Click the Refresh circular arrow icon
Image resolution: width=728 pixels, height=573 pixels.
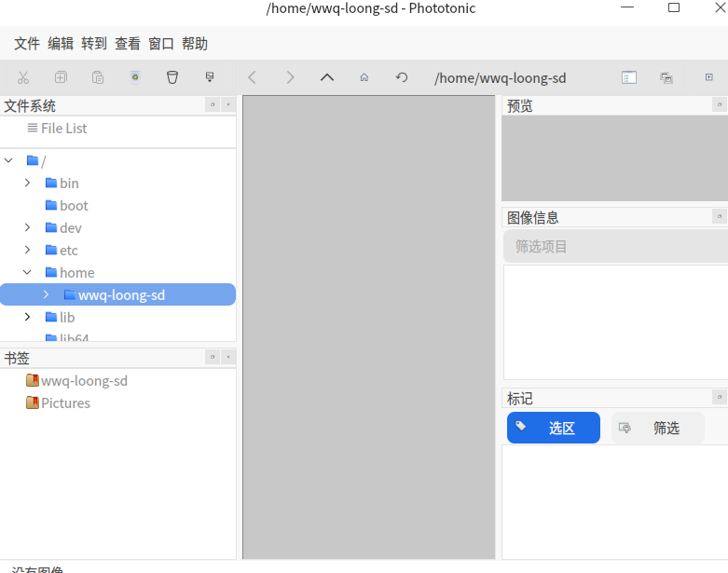point(402,77)
